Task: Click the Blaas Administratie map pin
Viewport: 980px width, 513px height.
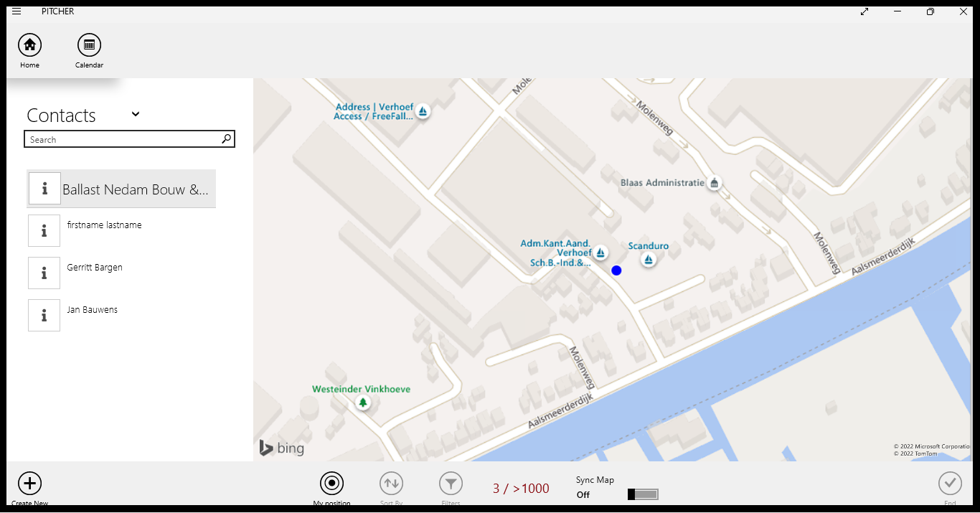Action: click(x=714, y=184)
